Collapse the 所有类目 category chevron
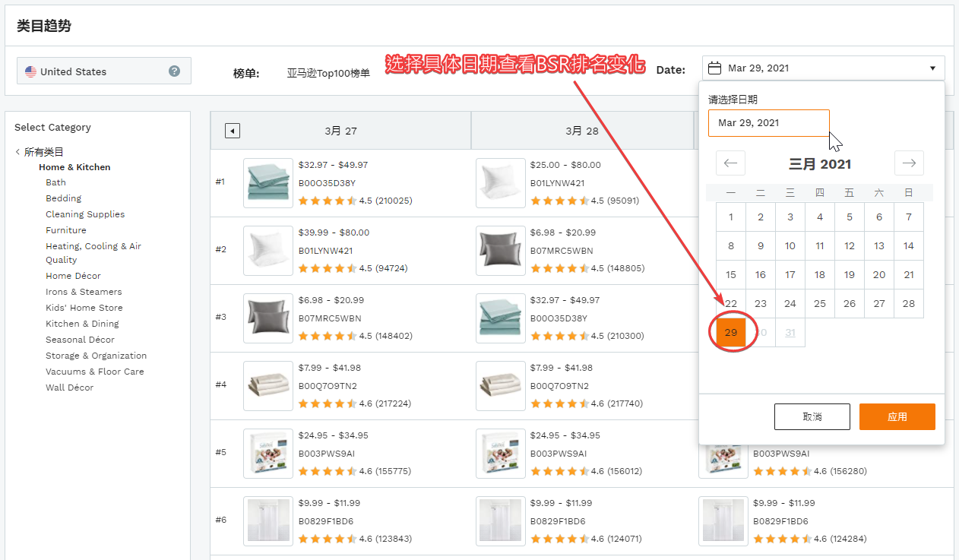This screenshot has width=959, height=560. 17,152
